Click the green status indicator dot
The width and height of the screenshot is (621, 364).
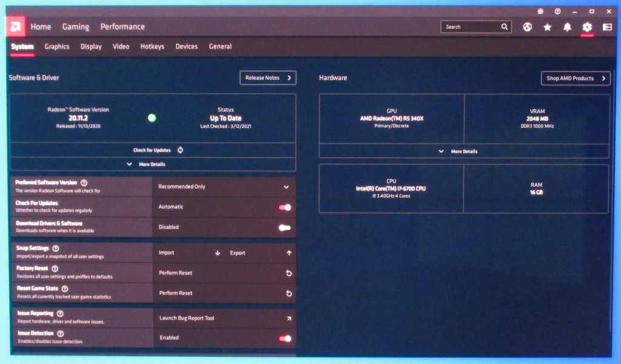(152, 118)
